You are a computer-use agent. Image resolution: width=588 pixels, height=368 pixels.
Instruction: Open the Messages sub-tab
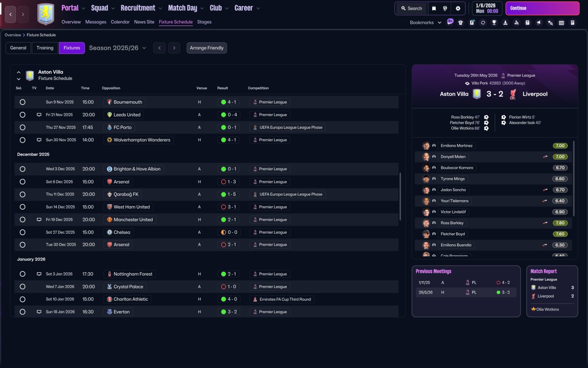coord(96,22)
